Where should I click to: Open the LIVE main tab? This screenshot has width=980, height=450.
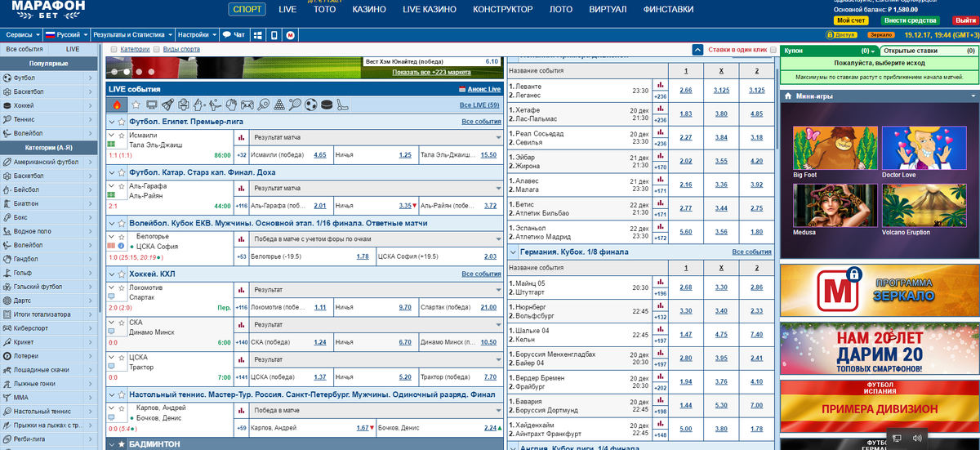[x=287, y=10]
